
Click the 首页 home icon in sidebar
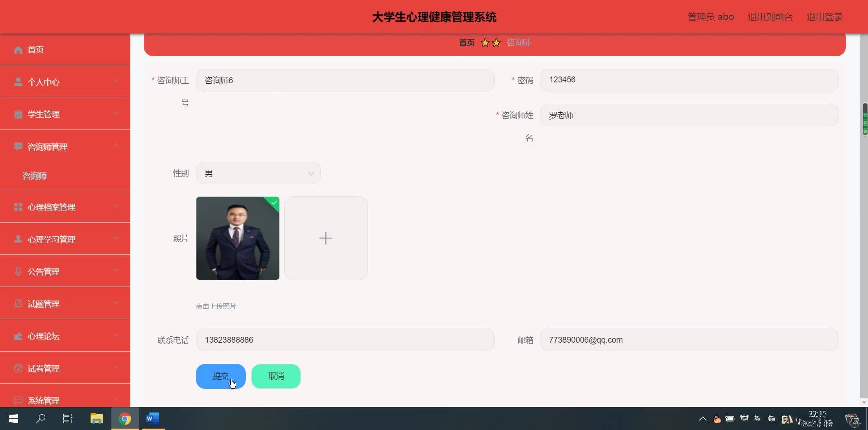click(x=18, y=50)
